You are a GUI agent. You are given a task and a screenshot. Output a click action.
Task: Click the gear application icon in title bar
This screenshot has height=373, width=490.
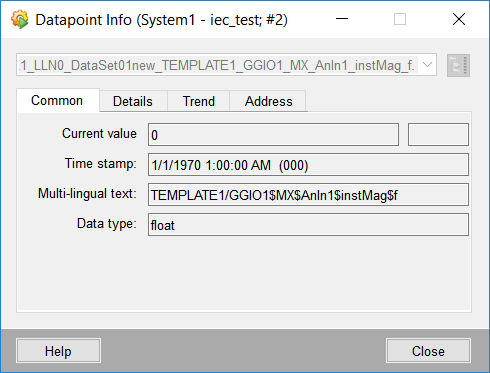pos(19,19)
